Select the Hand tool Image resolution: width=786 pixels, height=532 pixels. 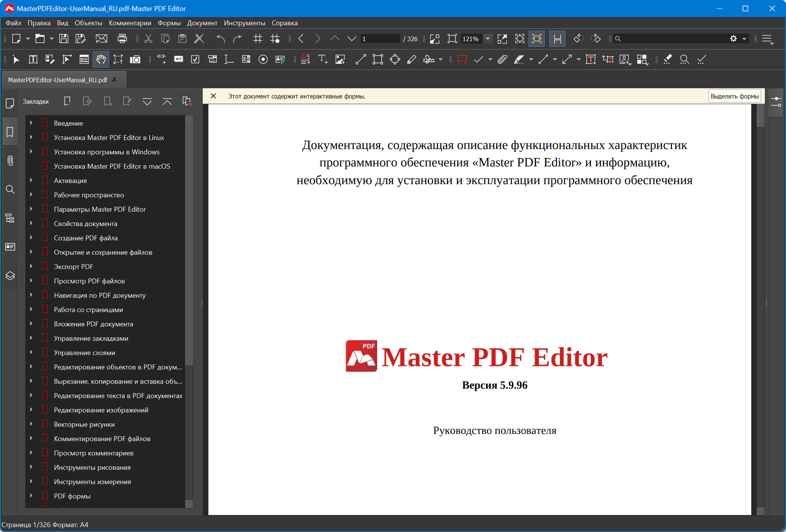tap(101, 60)
